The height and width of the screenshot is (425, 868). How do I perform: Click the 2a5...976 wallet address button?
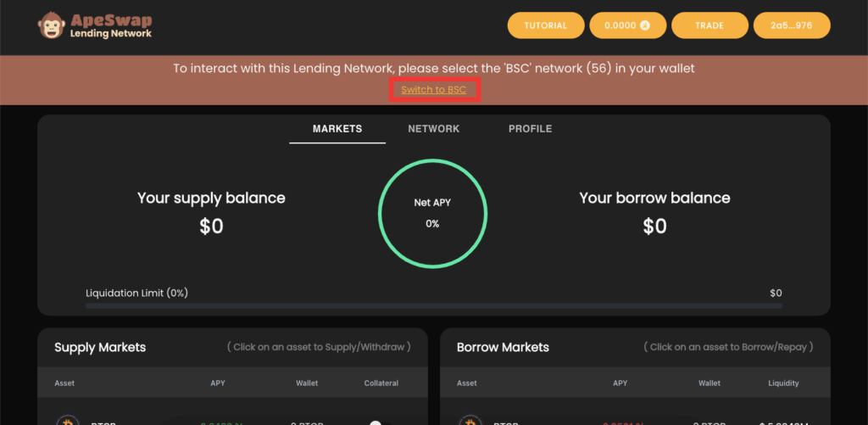(x=791, y=25)
